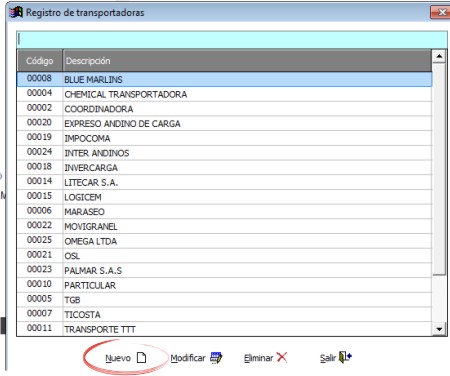Click code cell 00024
Viewport: 450px width, 376px height.
coord(39,152)
